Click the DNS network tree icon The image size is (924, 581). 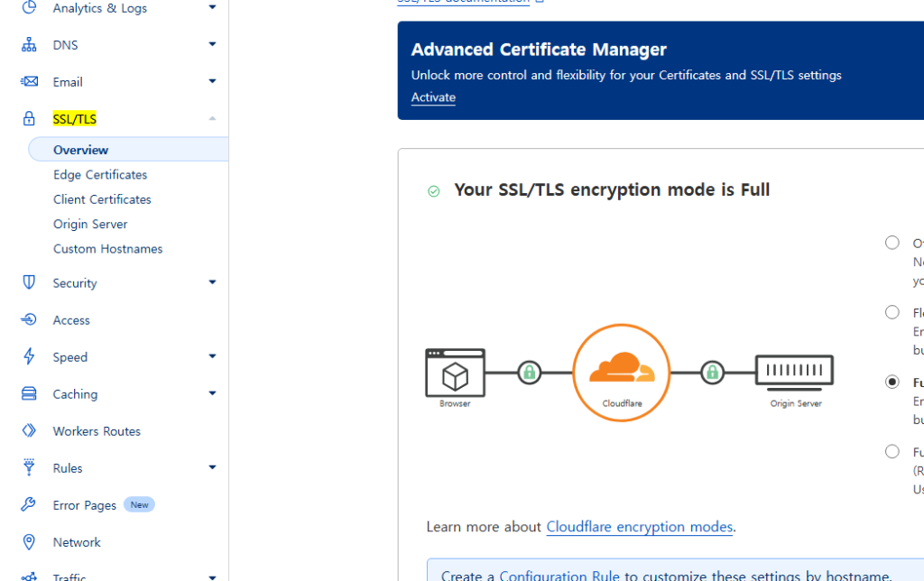tap(29, 45)
